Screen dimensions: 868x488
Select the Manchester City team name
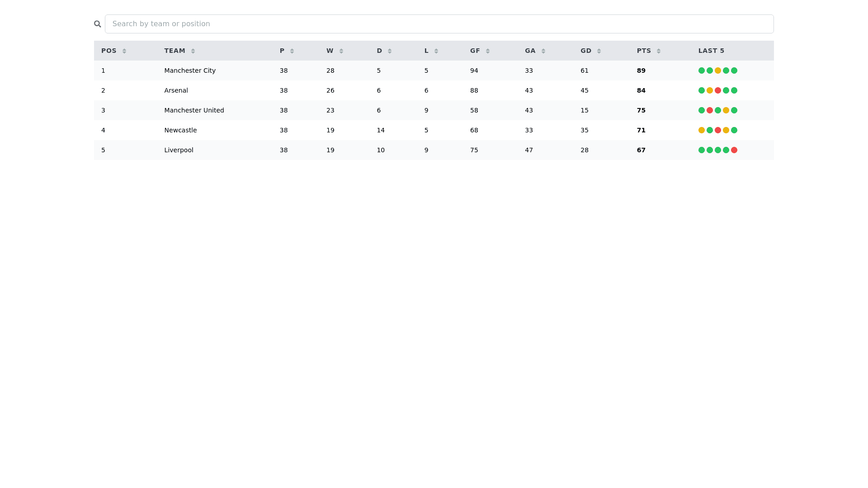(190, 70)
